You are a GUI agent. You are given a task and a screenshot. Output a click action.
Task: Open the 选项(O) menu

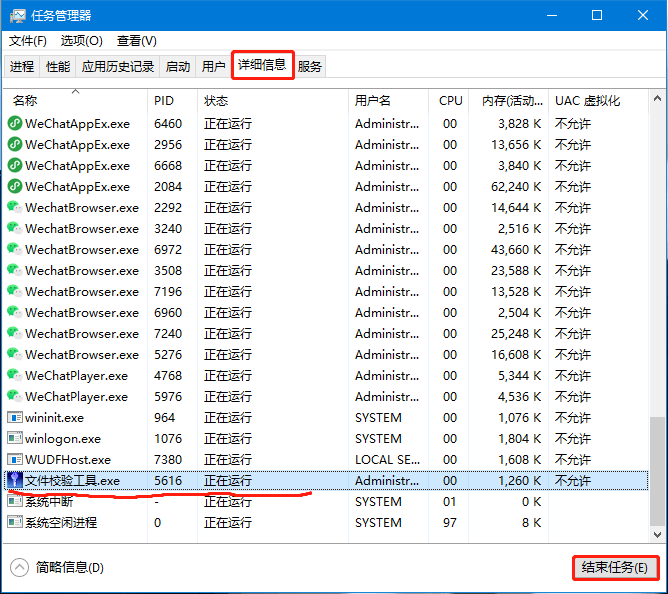(81, 41)
